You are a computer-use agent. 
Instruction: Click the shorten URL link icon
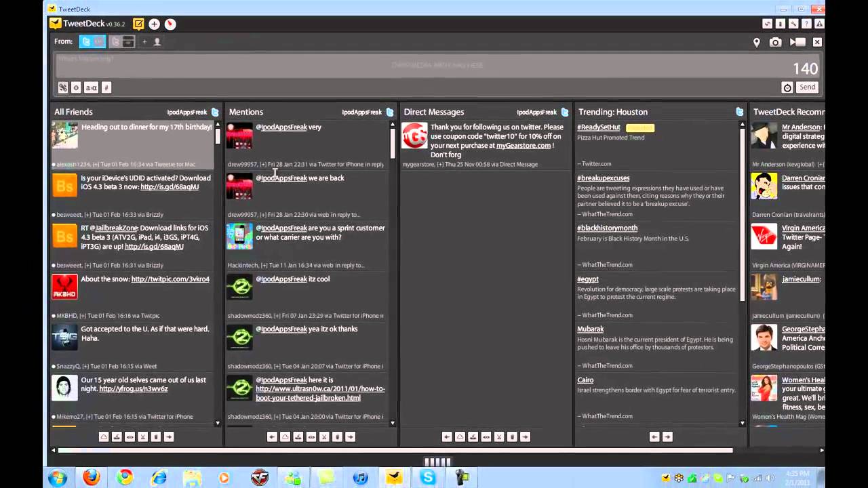63,87
